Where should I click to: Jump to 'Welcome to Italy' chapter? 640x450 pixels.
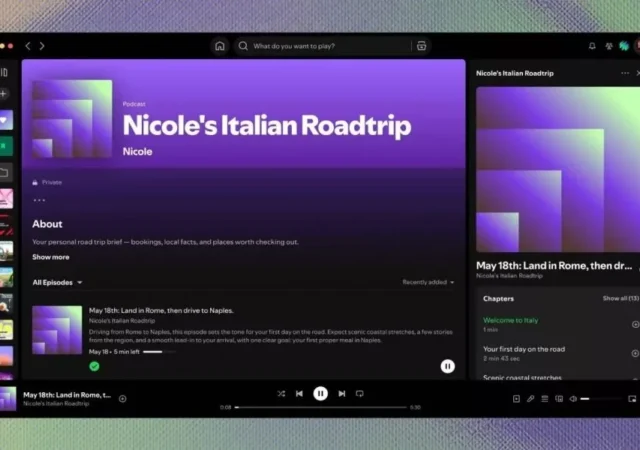tap(511, 320)
